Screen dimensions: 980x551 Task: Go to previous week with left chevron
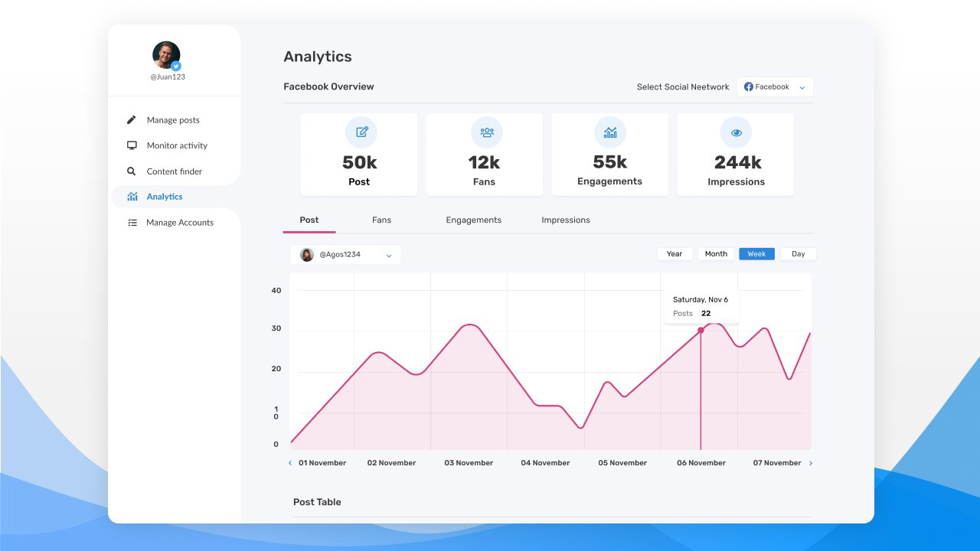click(290, 463)
